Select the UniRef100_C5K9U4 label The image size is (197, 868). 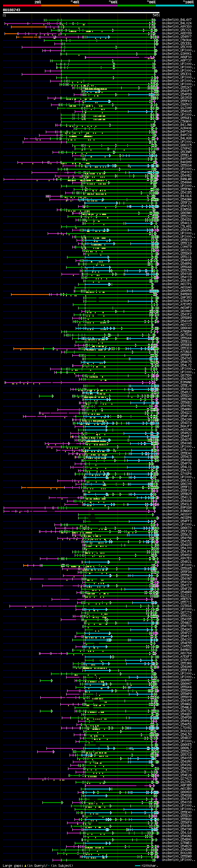[x=177, y=40]
